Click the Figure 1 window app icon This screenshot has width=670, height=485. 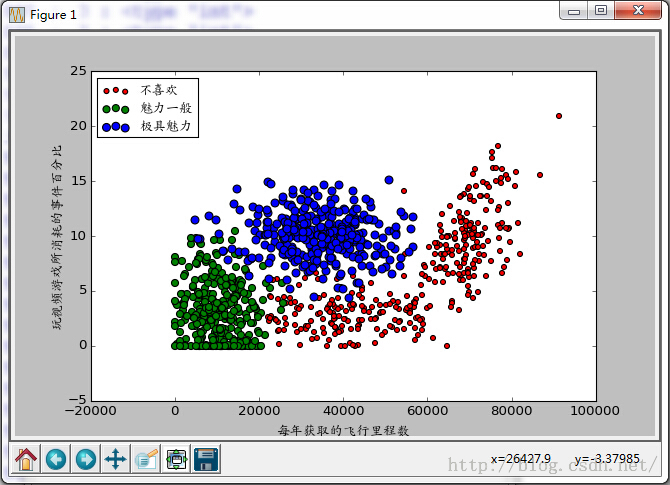point(17,15)
